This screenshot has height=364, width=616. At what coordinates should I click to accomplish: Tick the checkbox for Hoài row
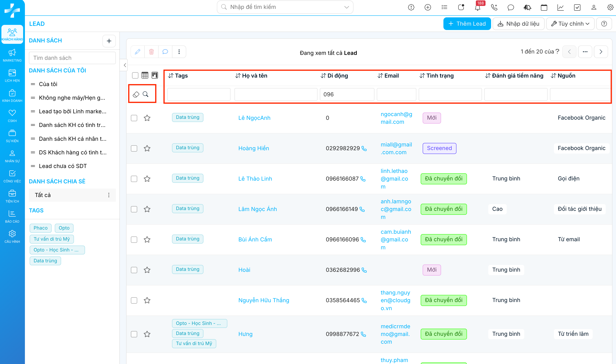134,270
